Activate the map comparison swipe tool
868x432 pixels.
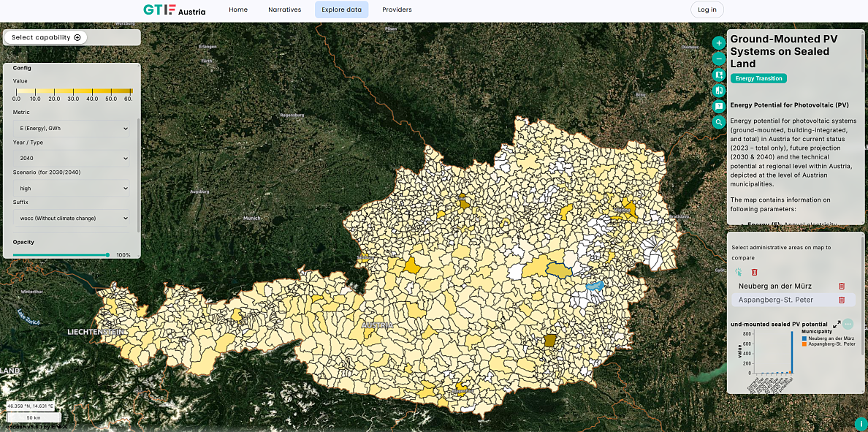pyautogui.click(x=719, y=91)
